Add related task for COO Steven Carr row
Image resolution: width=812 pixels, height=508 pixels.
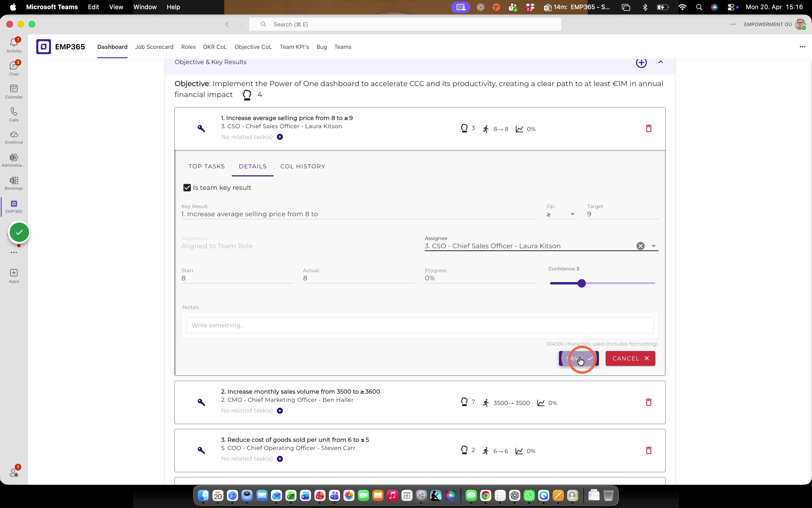(x=280, y=459)
